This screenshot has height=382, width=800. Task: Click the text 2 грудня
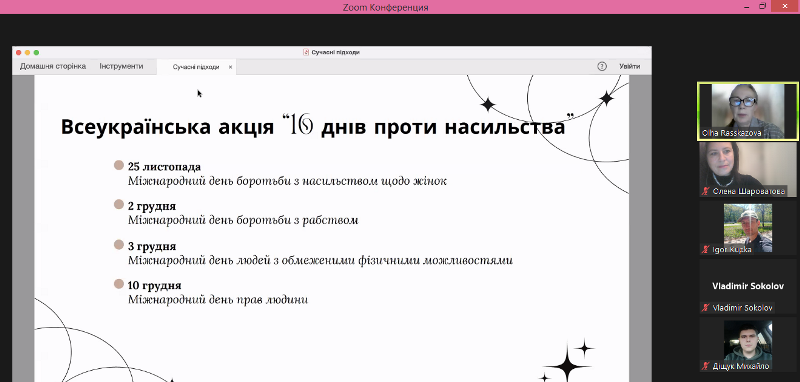coord(152,206)
